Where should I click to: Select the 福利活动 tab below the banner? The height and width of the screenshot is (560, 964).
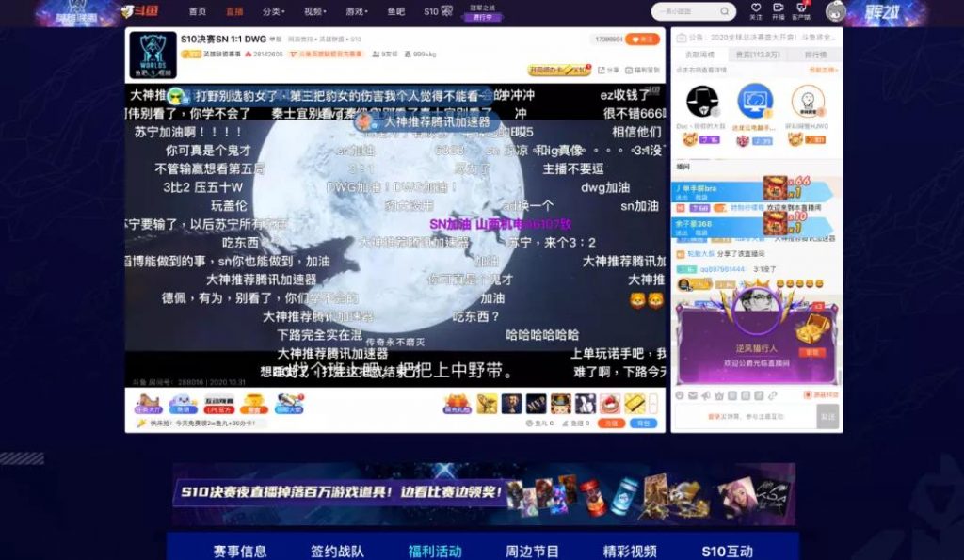coord(435,552)
